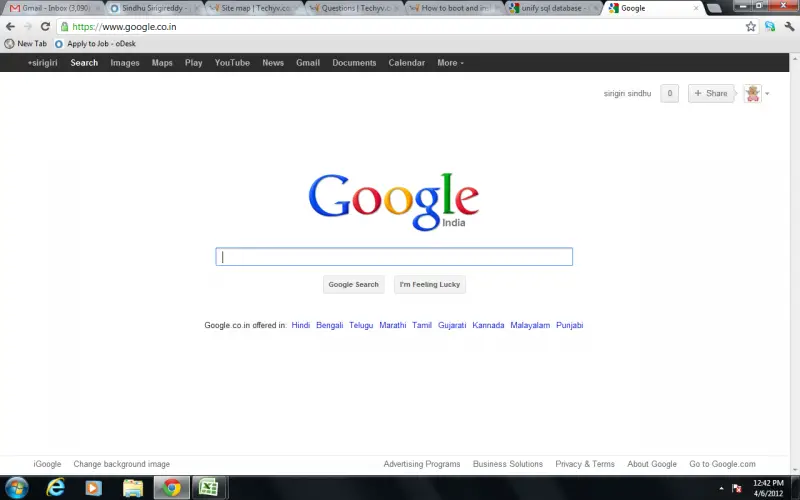800x500 pixels.
Task: Click the sirigiri sindhu account name
Action: tap(627, 93)
